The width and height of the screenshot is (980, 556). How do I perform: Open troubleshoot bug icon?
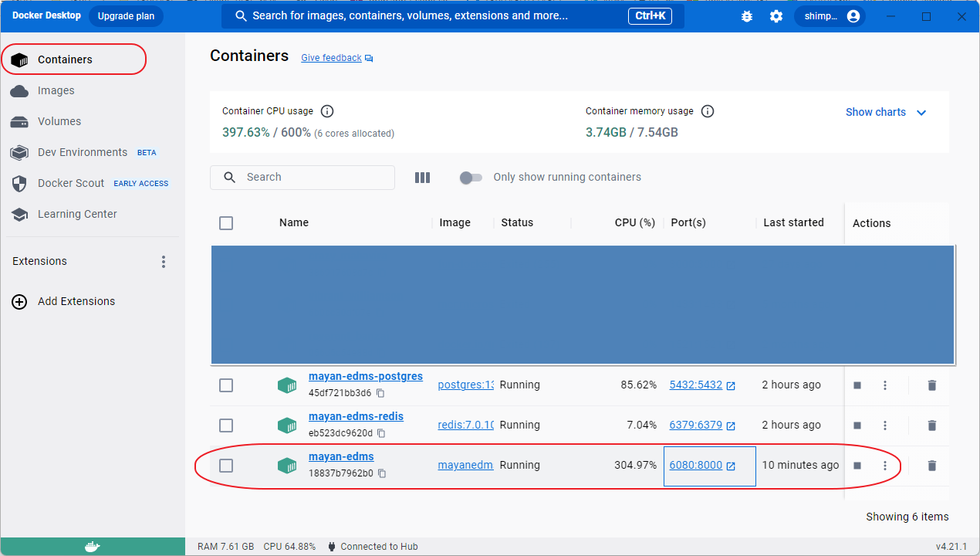coord(746,16)
